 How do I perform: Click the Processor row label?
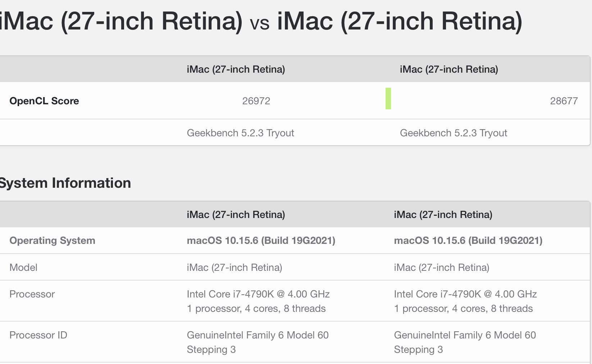pos(32,294)
